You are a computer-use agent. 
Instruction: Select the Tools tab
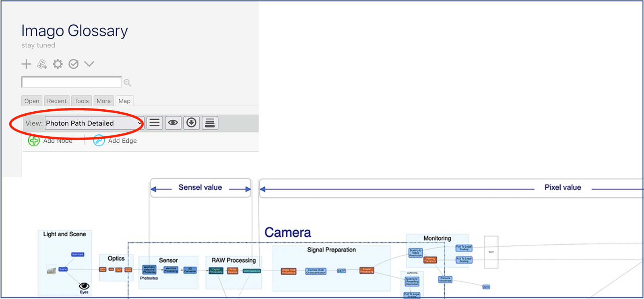point(81,101)
